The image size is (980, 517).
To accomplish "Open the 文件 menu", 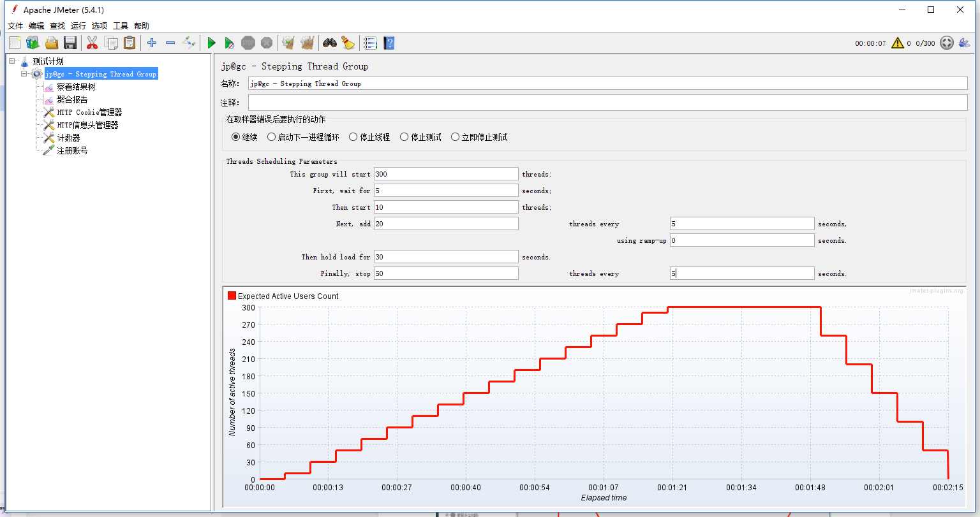I will coord(15,26).
